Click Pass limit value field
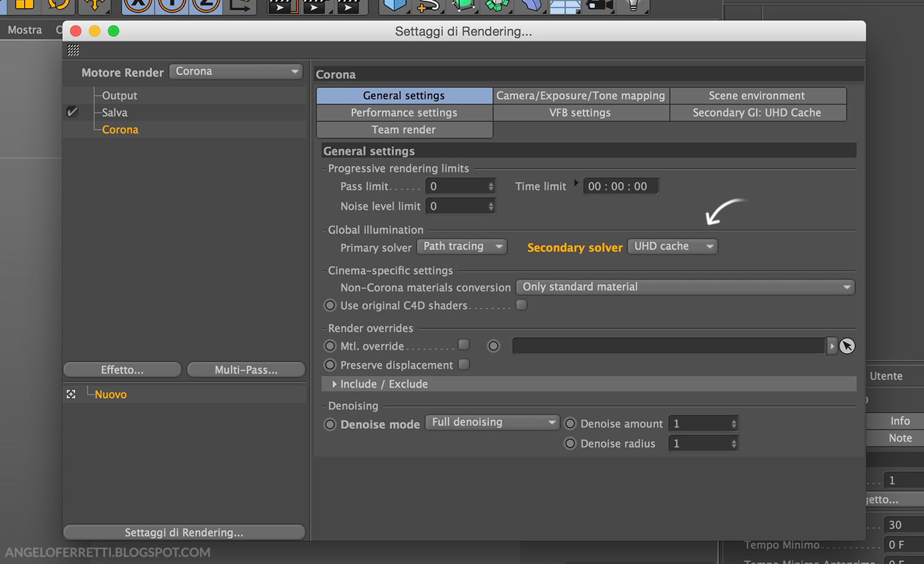The height and width of the screenshot is (564, 924). [456, 186]
